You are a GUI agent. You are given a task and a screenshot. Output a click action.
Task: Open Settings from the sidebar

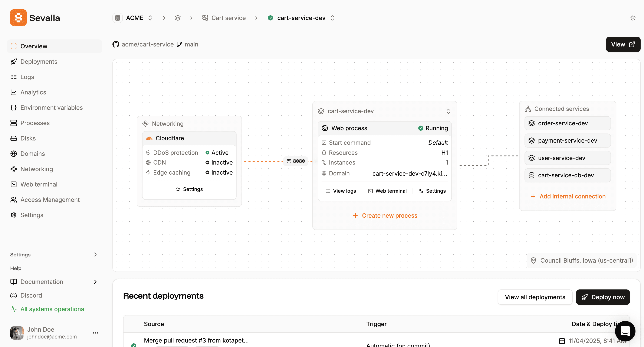click(32, 215)
